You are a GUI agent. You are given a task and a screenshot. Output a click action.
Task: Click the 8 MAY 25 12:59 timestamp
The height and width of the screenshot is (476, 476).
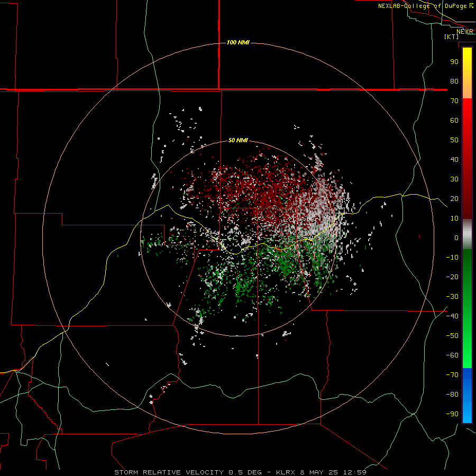333,472
